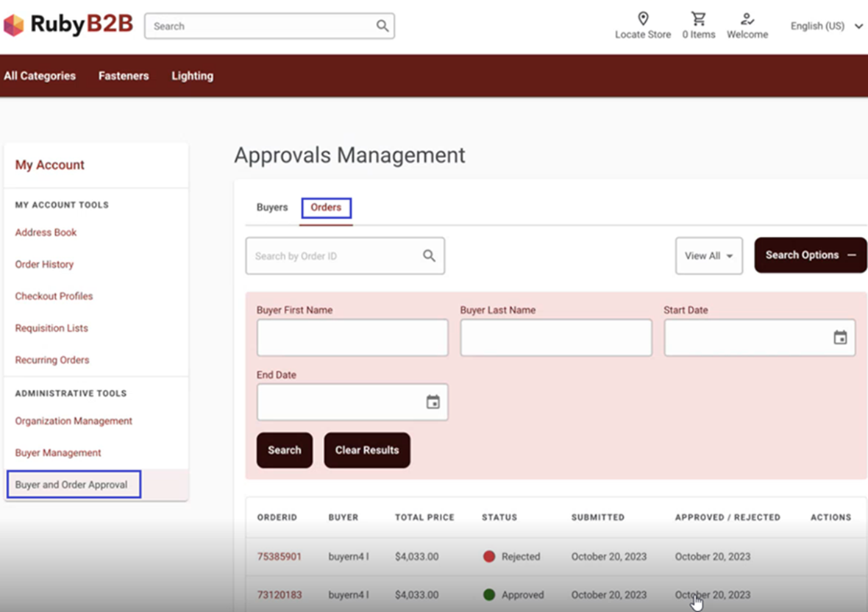Image resolution: width=868 pixels, height=612 pixels.
Task: Go to Address Book
Action: (46, 232)
